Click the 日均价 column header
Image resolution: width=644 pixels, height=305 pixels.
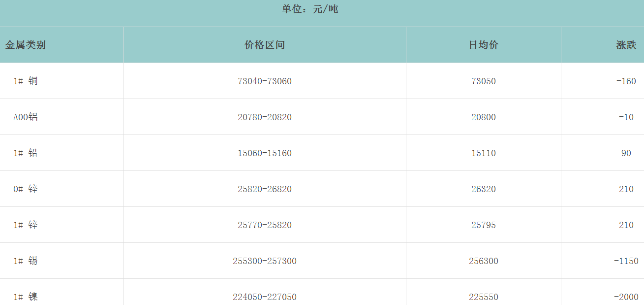click(483, 45)
